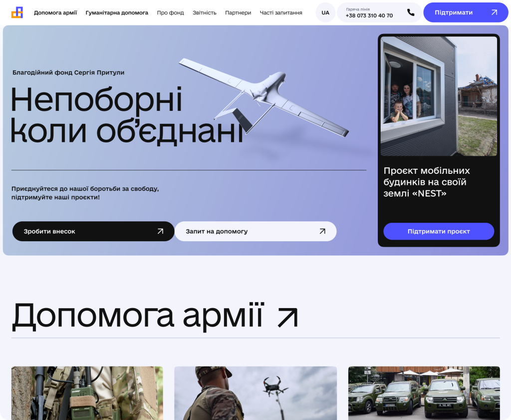This screenshot has width=511, height=420.
Task: Click the Запит на допомогу button
Action: pos(255,231)
